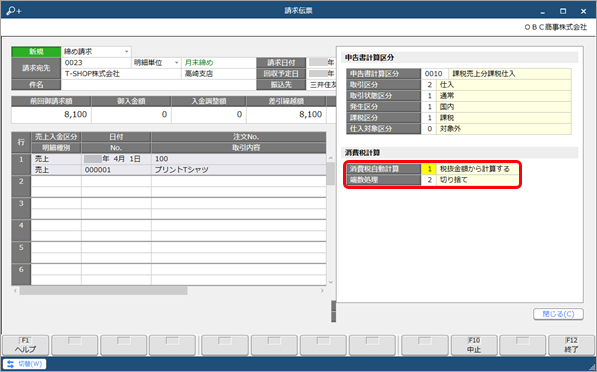597x372 pixels.
Task: Click the horizontal scrollbar right arrow
Action: pos(322,291)
